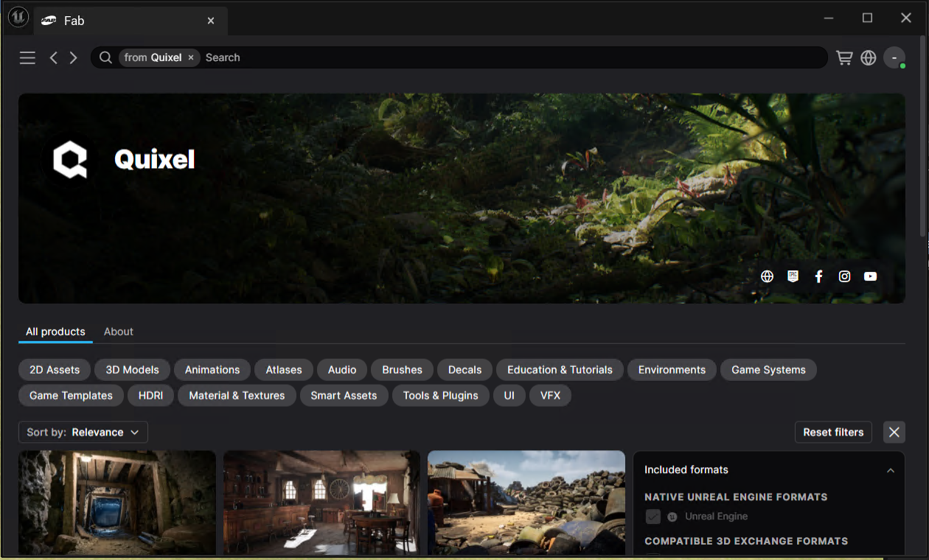Filter by Atlases category
Image resolution: width=929 pixels, height=560 pixels.
(284, 370)
